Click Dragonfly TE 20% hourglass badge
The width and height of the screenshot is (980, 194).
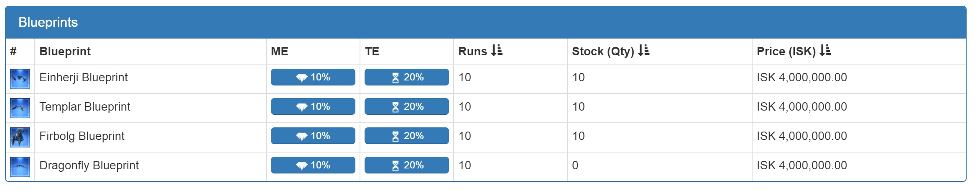(407, 165)
